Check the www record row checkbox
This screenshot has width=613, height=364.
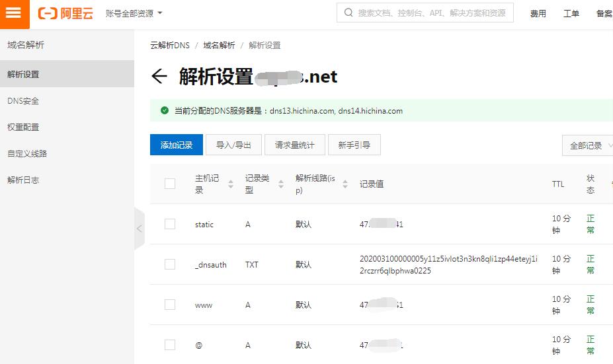pyautogui.click(x=170, y=305)
